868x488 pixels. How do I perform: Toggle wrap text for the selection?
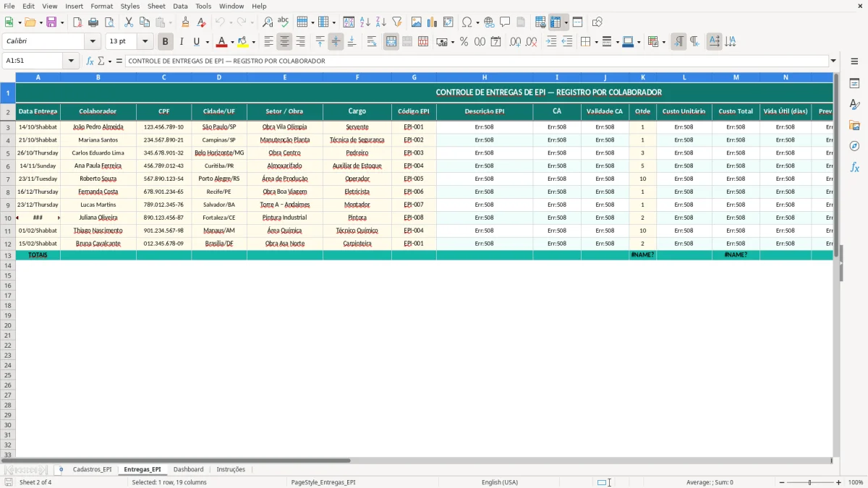[x=371, y=41]
